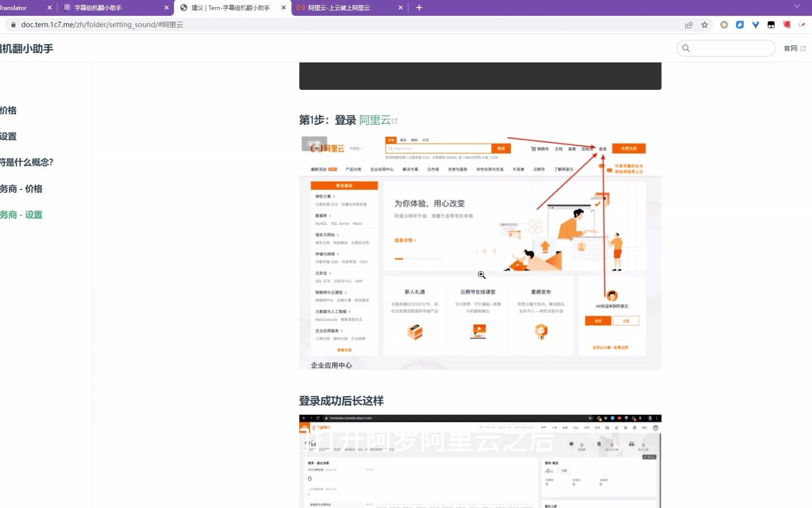The image size is (812, 508).
Task: Open the yellow circular extension icon
Action: point(724,24)
